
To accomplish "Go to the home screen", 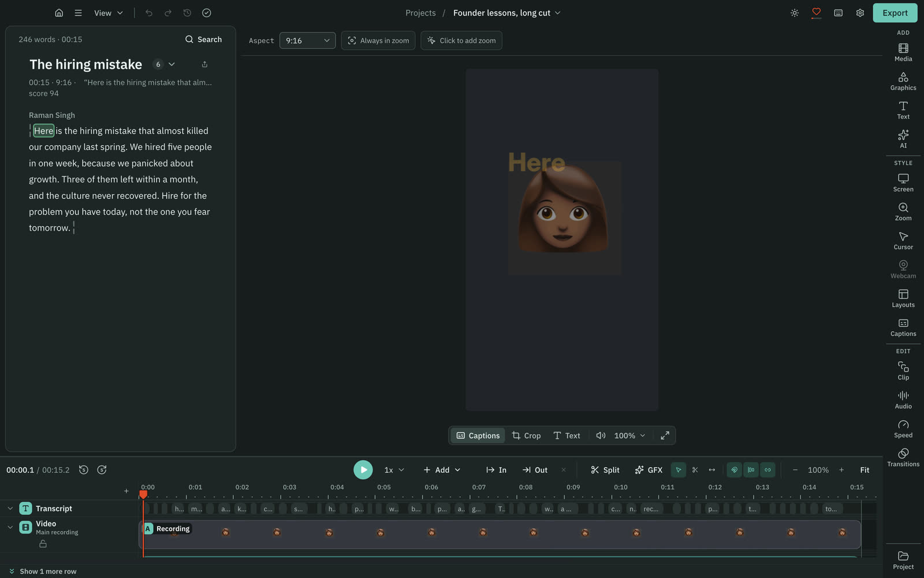I will 59,13.
